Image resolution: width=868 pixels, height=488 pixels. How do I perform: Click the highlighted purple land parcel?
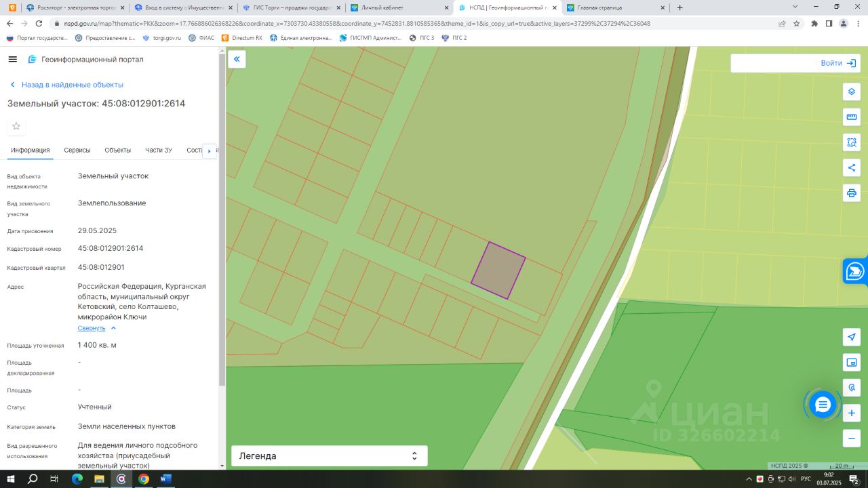(498, 270)
